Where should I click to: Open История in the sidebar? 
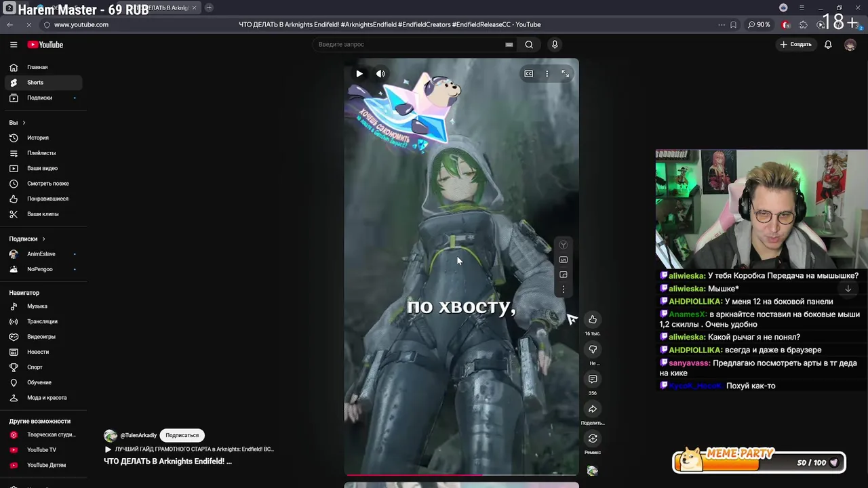click(43, 138)
